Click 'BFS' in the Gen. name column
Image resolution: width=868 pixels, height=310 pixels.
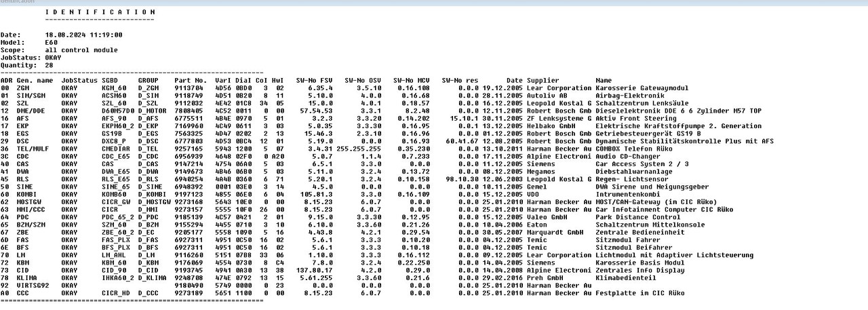(x=23, y=248)
